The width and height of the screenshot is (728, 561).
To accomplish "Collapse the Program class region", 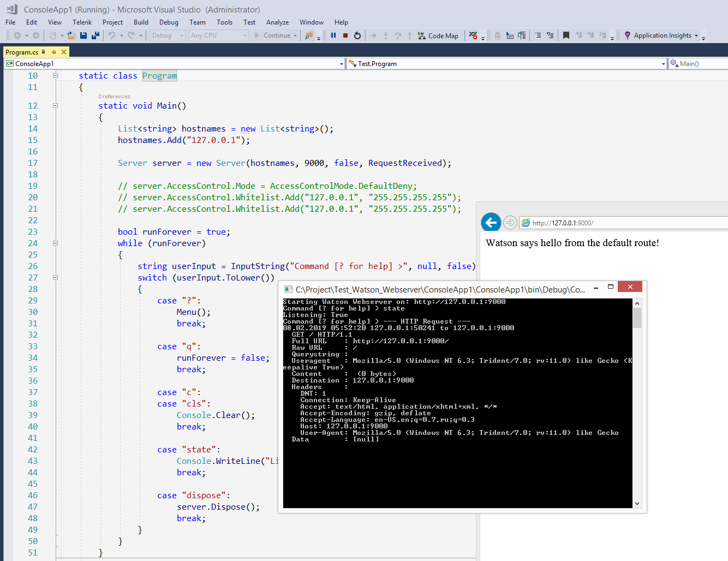I will click(55, 75).
